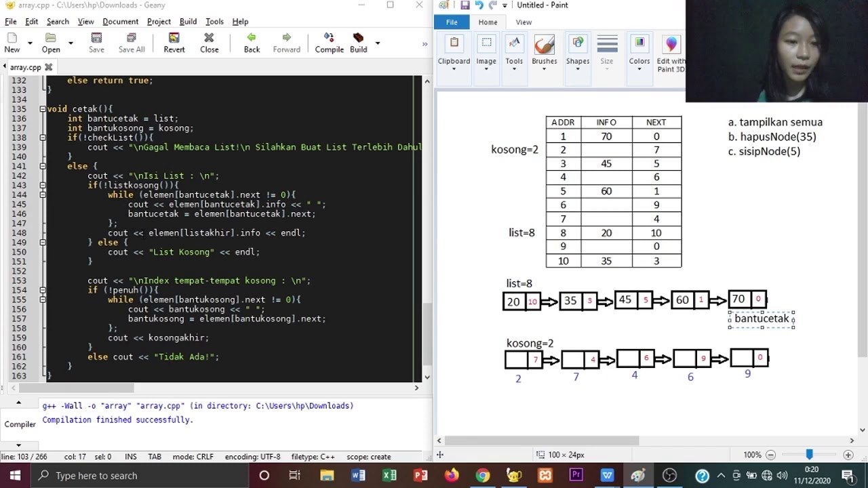Image resolution: width=868 pixels, height=488 pixels.
Task: Click the down arrow on Geany editor scrollbar
Action: [x=427, y=378]
